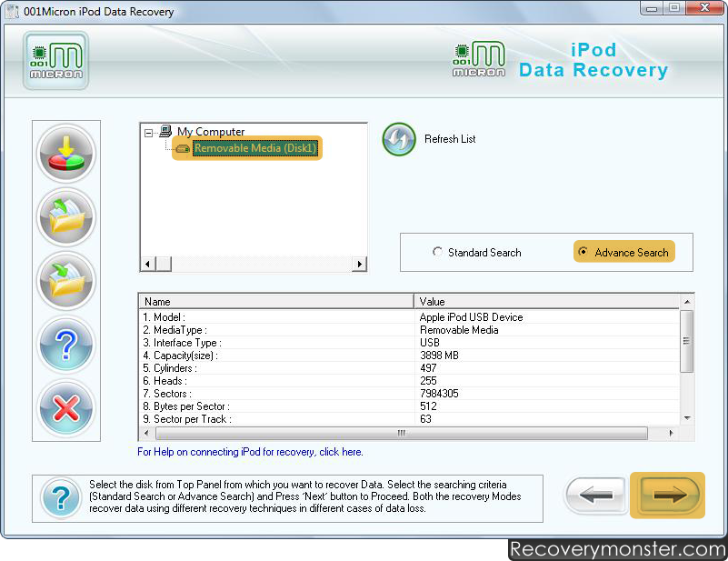Click the save folder sidebar icon with green down arrow
The width and height of the screenshot is (728, 561).
[x=66, y=280]
